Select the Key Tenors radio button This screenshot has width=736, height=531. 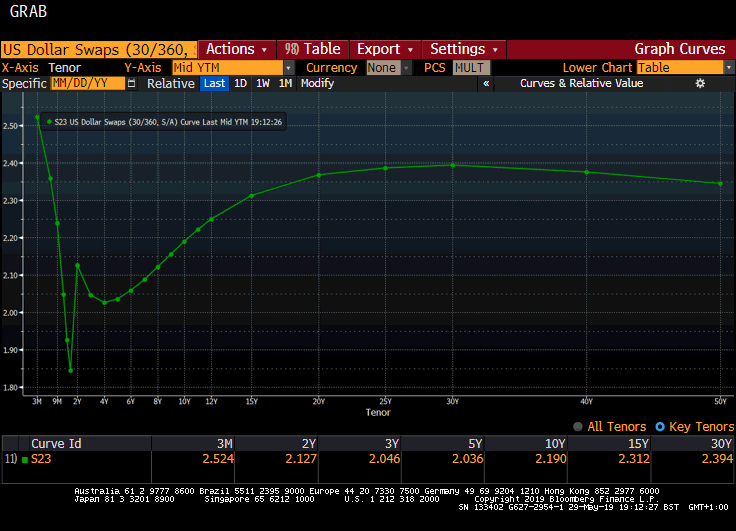pyautogui.click(x=659, y=427)
